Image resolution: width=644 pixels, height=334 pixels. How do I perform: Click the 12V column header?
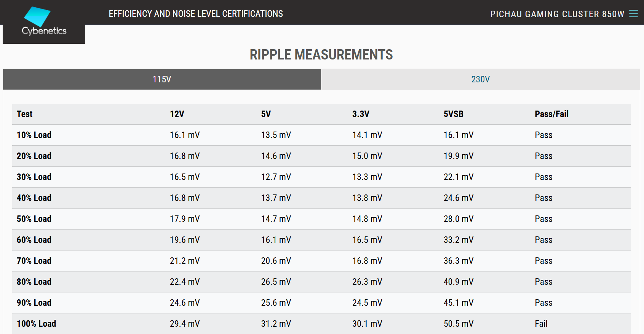click(177, 114)
